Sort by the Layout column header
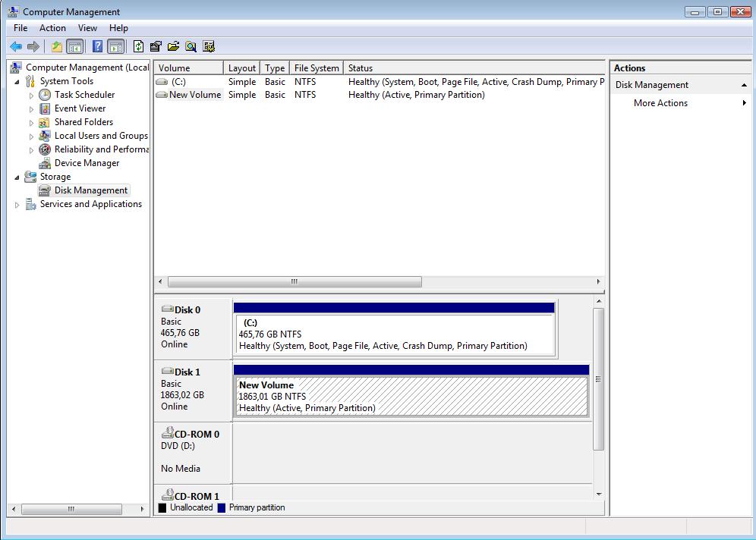 242,68
